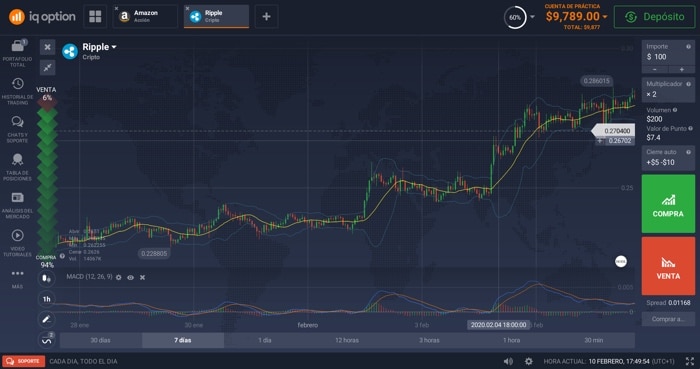
Task: Switch to the Amazon tab
Action: [147, 17]
